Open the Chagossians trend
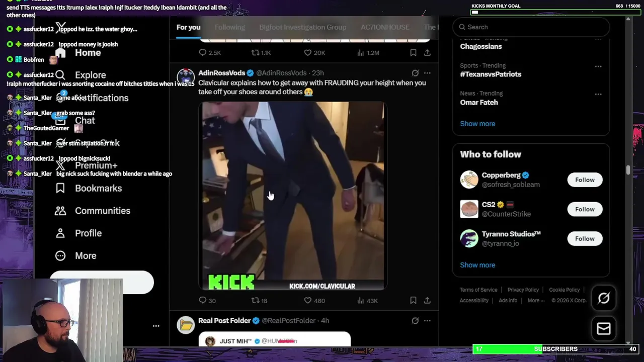The image size is (644, 362). (x=480, y=46)
